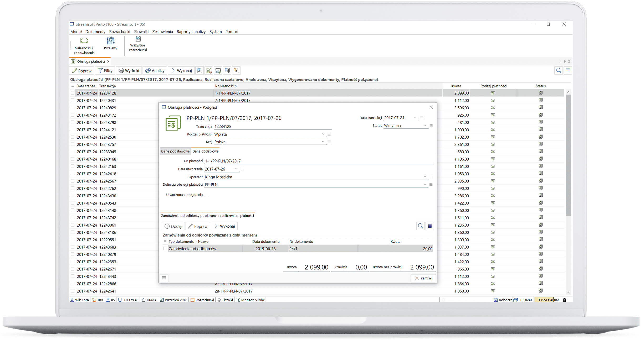Switch to Dane podstawowe tab
644x350 pixels.
(175, 151)
